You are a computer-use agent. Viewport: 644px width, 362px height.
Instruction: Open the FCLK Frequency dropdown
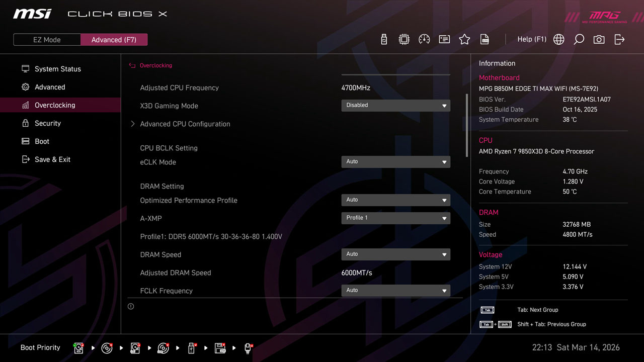[395, 291]
